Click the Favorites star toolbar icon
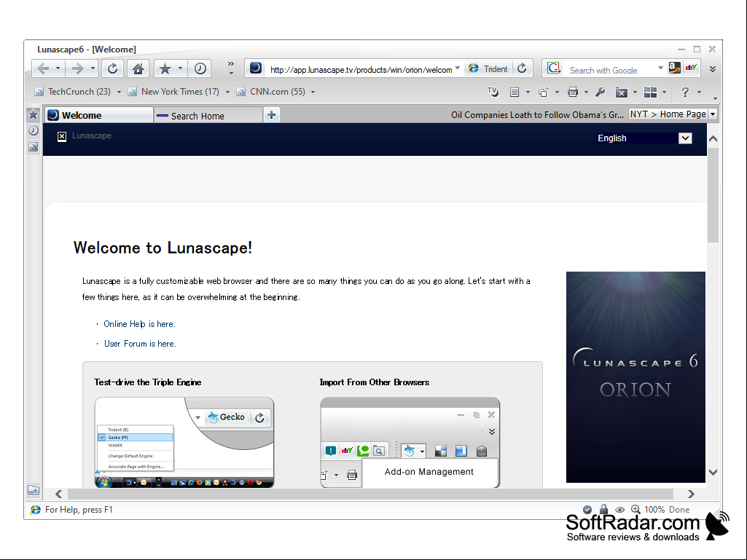 (x=165, y=68)
